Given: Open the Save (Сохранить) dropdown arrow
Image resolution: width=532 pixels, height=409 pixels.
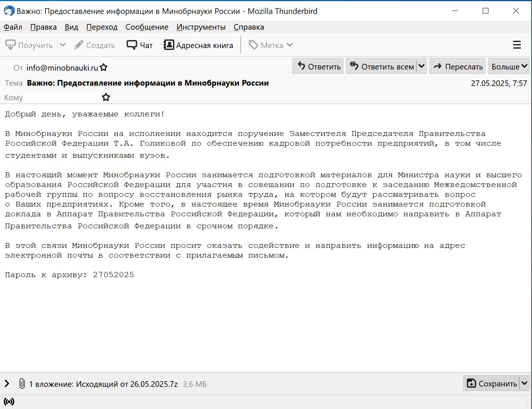Looking at the screenshot, I should 524,383.
